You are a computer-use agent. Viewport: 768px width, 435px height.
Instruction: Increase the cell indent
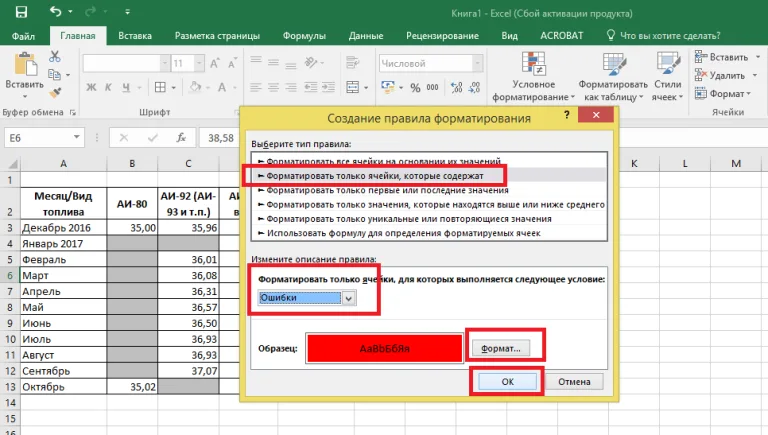click(x=328, y=87)
